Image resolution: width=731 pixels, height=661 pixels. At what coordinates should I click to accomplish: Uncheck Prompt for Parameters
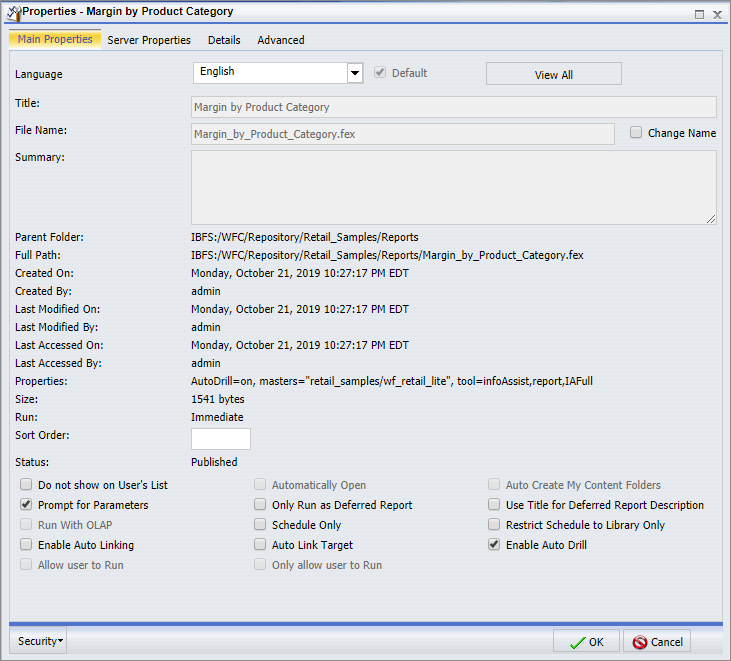click(x=26, y=504)
